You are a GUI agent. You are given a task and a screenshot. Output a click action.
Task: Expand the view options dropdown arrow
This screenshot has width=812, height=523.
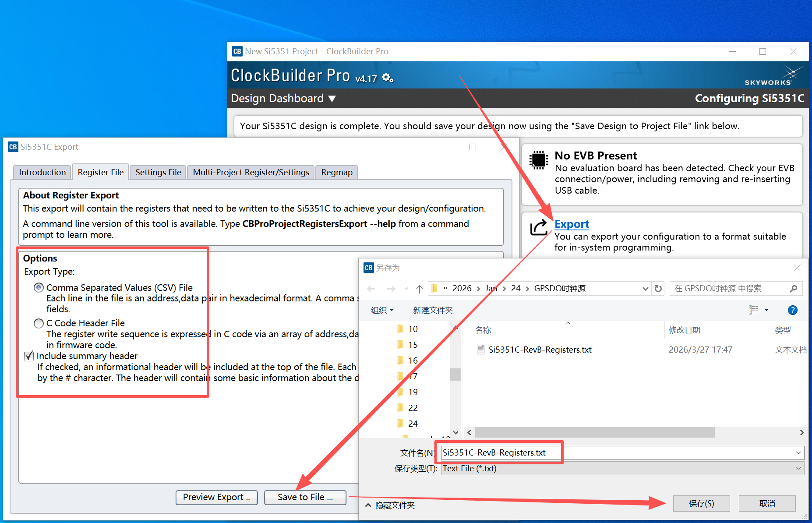tap(766, 310)
